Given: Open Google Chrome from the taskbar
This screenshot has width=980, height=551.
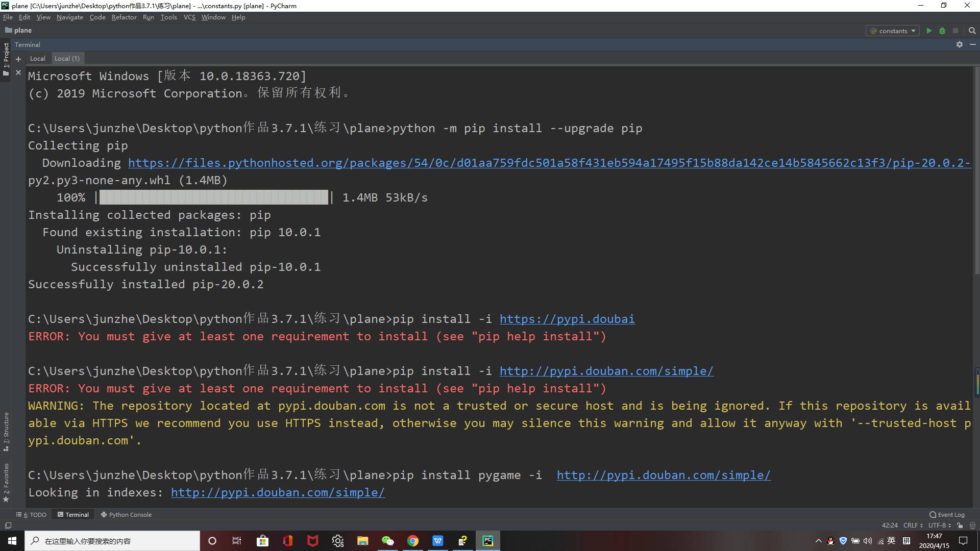Looking at the screenshot, I should pyautogui.click(x=412, y=541).
